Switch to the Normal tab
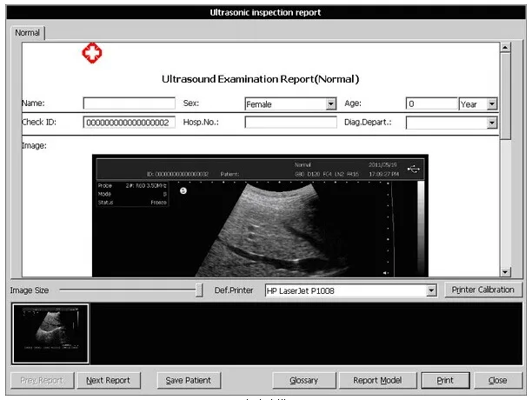This screenshot has width=532, height=400. point(27,32)
